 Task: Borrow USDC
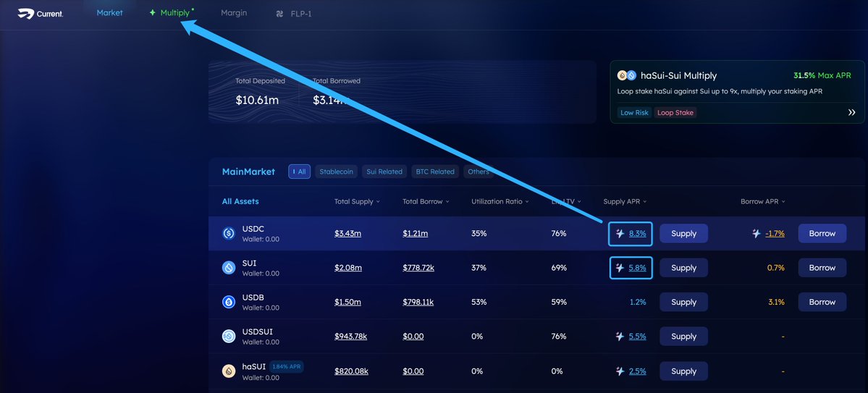[822, 234]
